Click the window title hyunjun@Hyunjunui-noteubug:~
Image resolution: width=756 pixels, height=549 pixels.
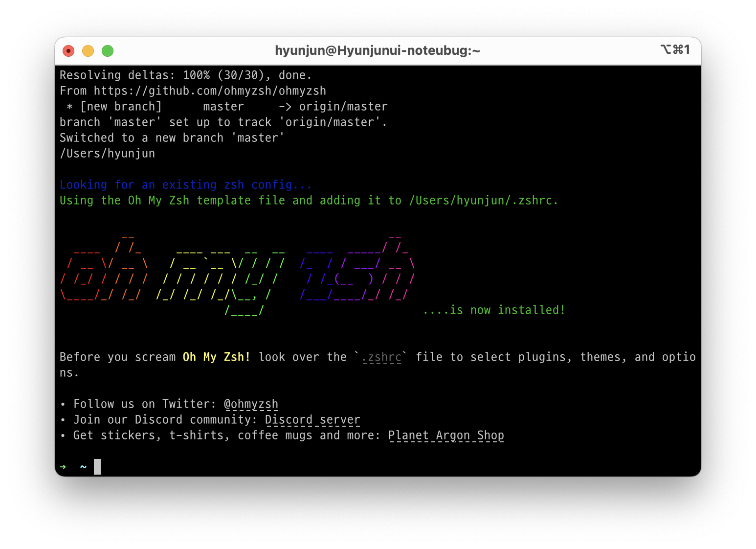coord(378,50)
